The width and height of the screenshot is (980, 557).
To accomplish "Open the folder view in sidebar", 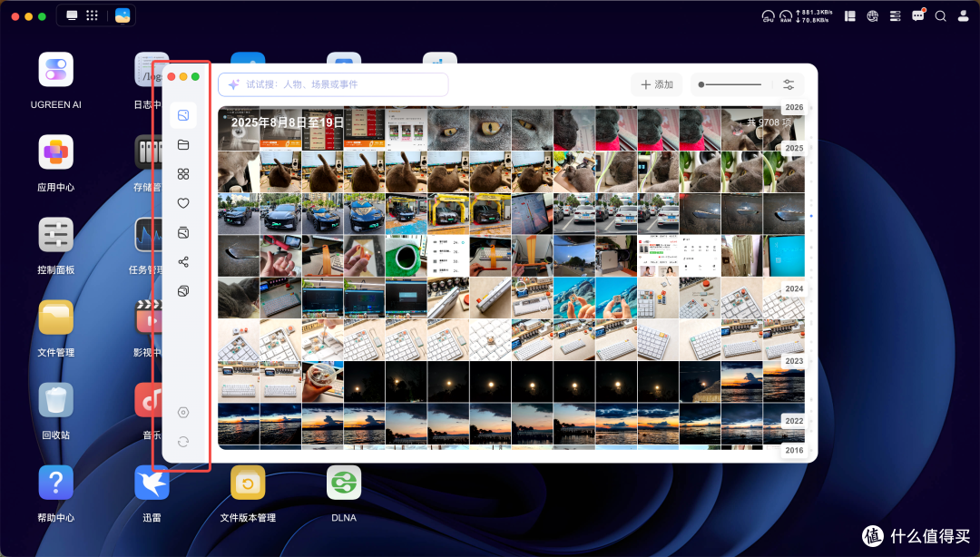I will tap(183, 145).
